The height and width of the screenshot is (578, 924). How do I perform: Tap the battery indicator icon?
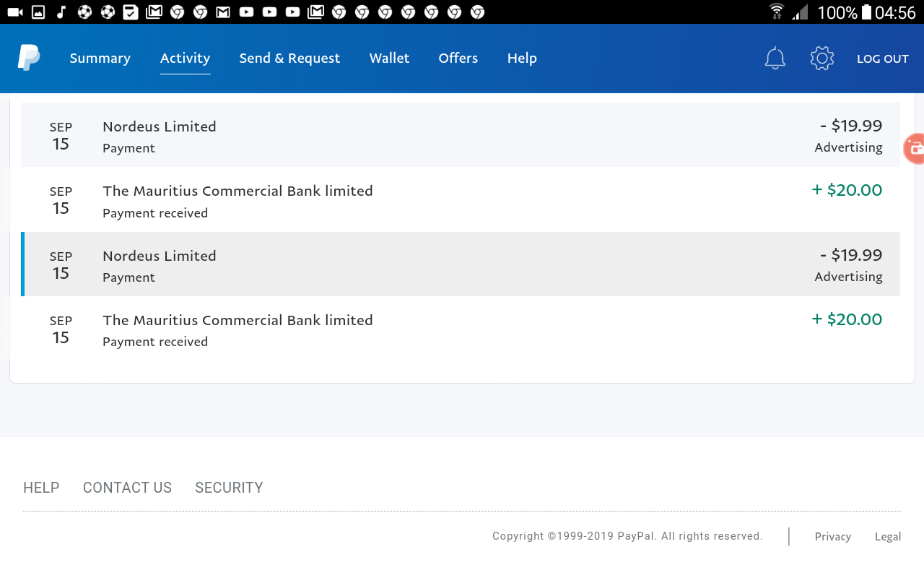coord(866,12)
